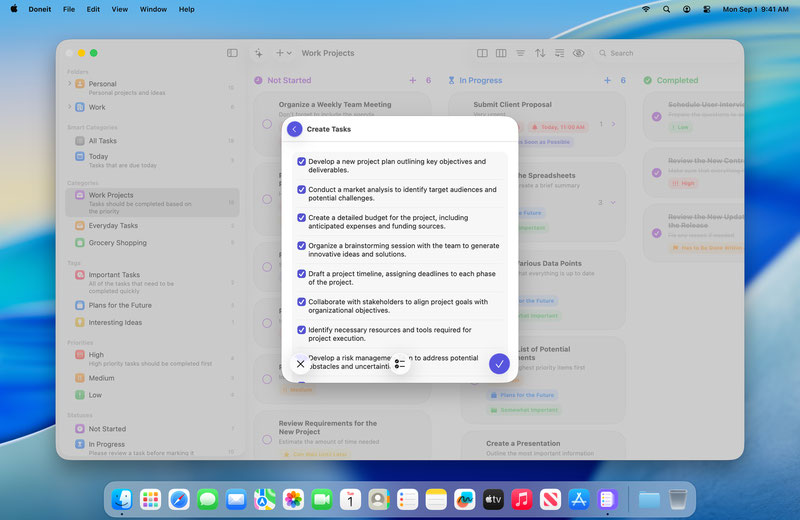This screenshot has height=520, width=800.
Task: Uncheck 'Identify necessary resources' task
Action: tap(301, 329)
